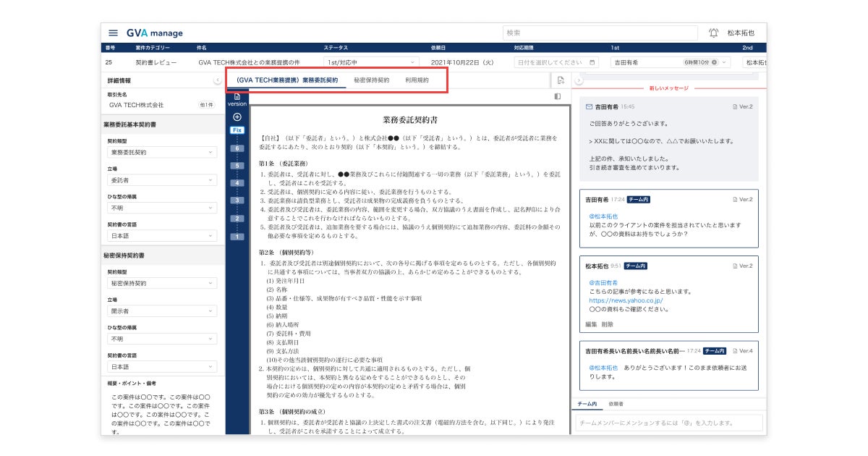Open the 立場 dropdown showing 開示者
Viewport: 868px width, 456px height.
pyautogui.click(x=162, y=311)
